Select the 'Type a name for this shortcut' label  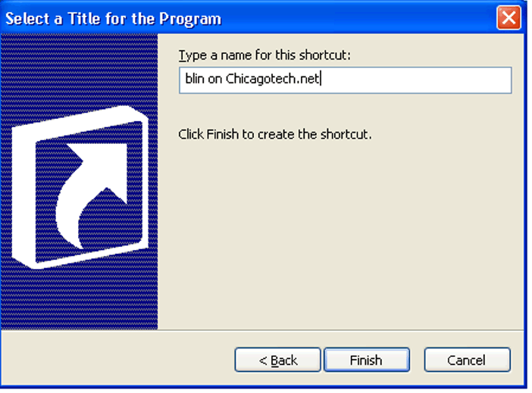click(x=264, y=55)
